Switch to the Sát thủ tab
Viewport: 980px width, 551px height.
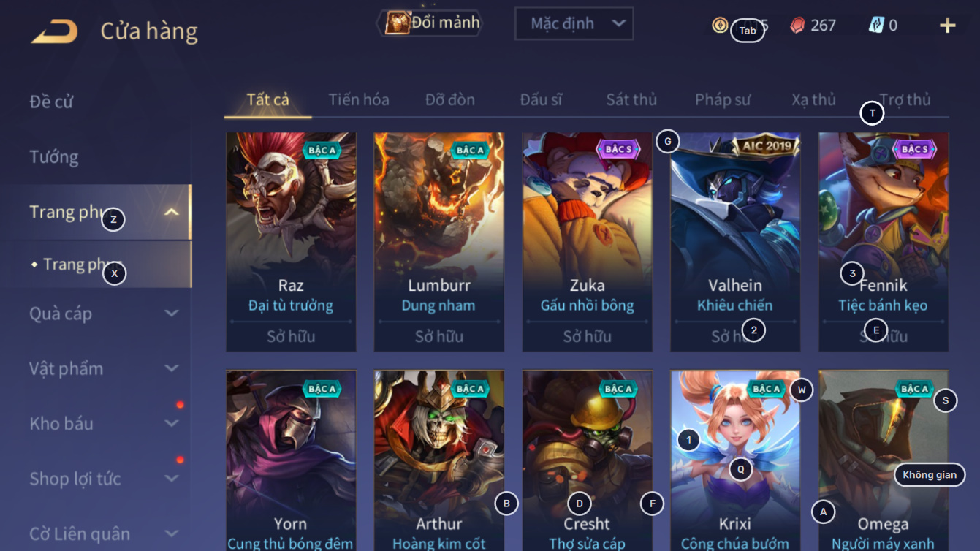(631, 100)
